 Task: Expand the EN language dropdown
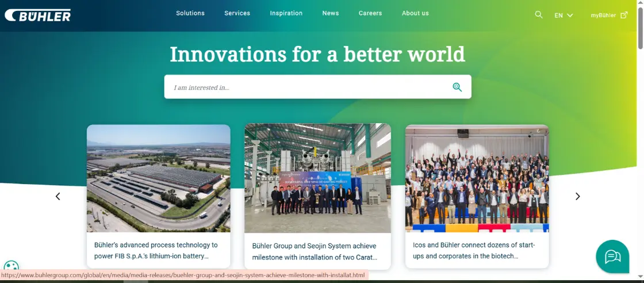point(563,16)
